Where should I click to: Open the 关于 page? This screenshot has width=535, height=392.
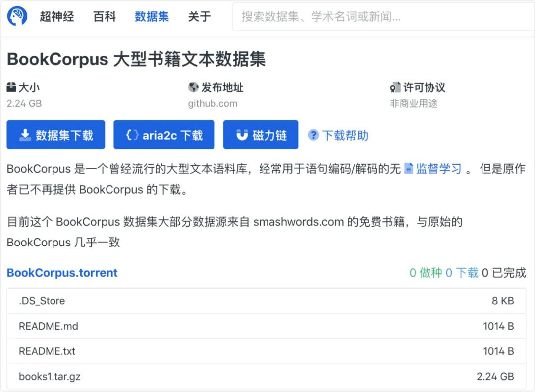click(x=199, y=16)
